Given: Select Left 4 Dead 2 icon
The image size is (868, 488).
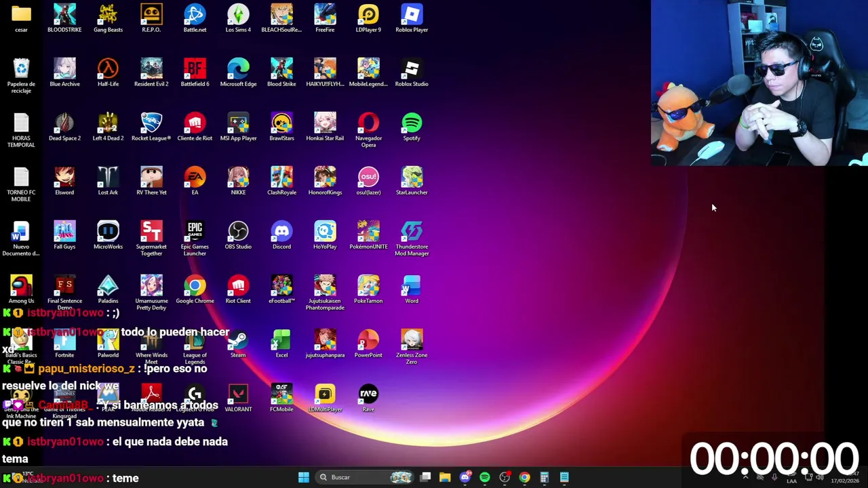Looking at the screenshot, I should (108, 127).
